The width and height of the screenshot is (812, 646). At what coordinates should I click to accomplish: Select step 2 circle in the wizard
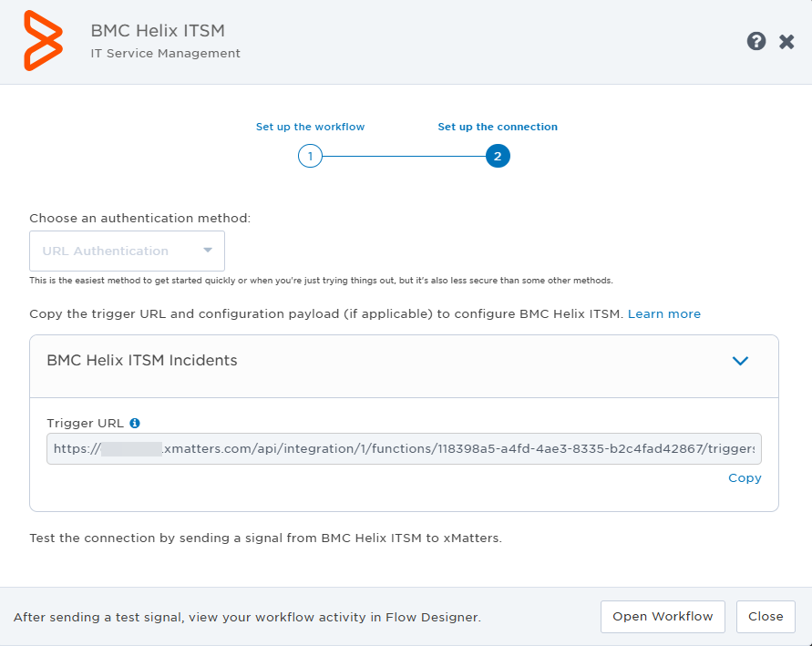coord(498,157)
